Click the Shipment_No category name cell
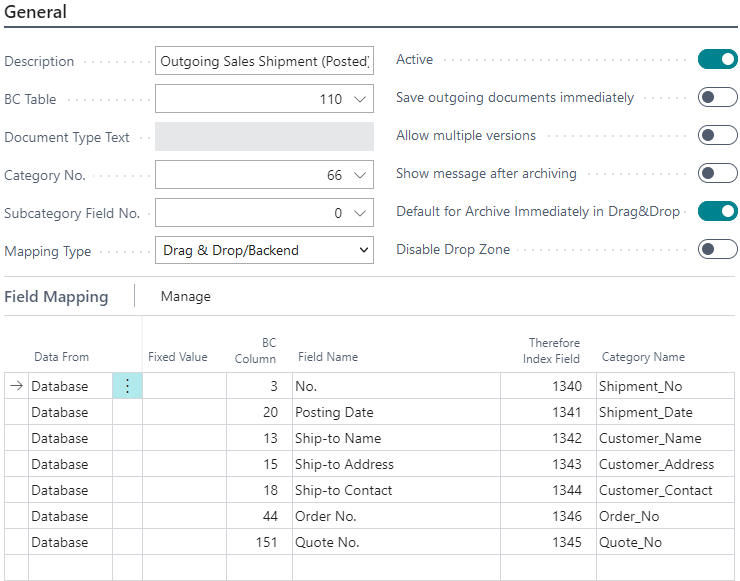The height and width of the screenshot is (581, 740). point(638,386)
